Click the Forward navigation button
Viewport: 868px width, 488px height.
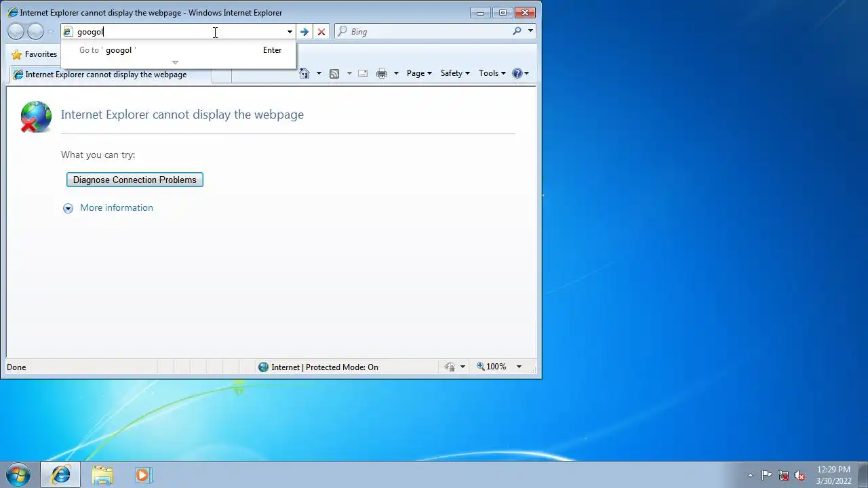coord(35,31)
